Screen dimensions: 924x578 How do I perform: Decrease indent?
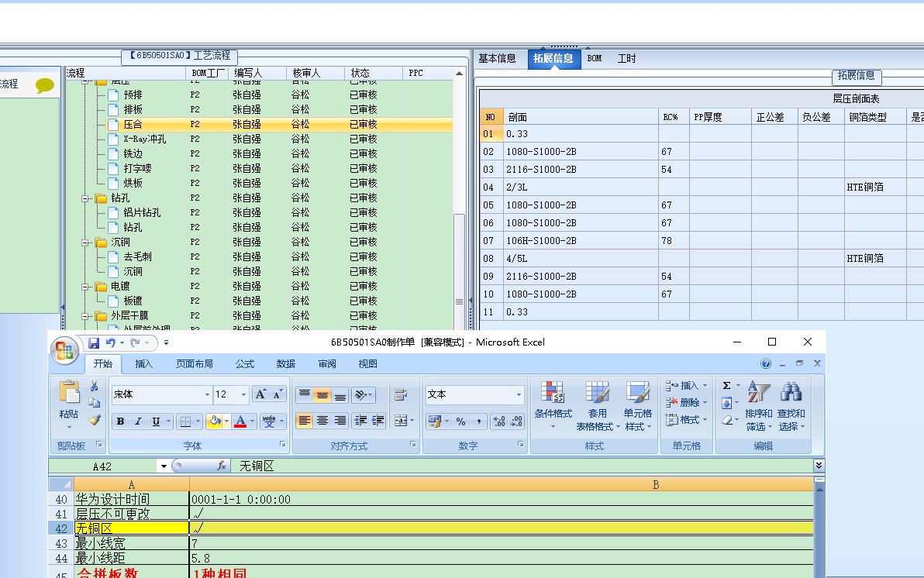pos(360,421)
